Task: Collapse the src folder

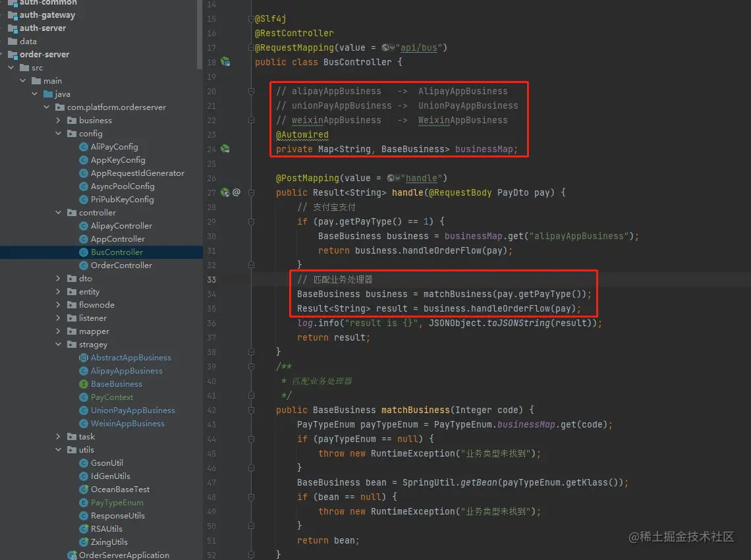Action: (x=11, y=68)
